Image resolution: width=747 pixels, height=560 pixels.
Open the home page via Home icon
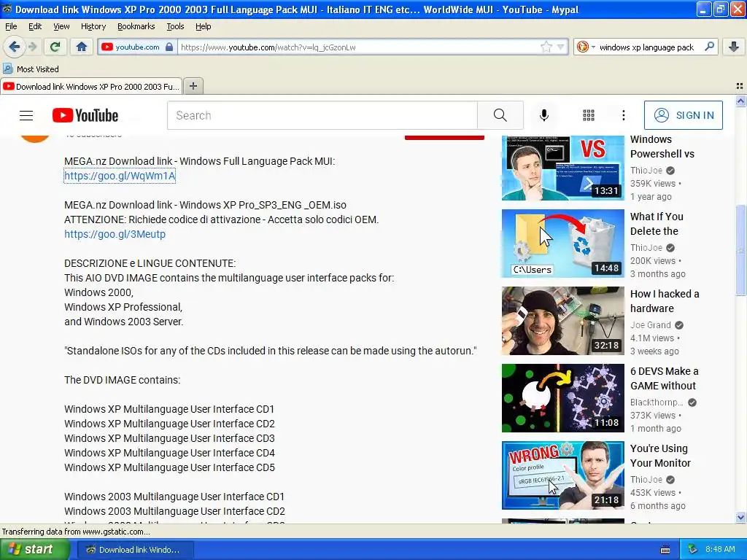82,47
